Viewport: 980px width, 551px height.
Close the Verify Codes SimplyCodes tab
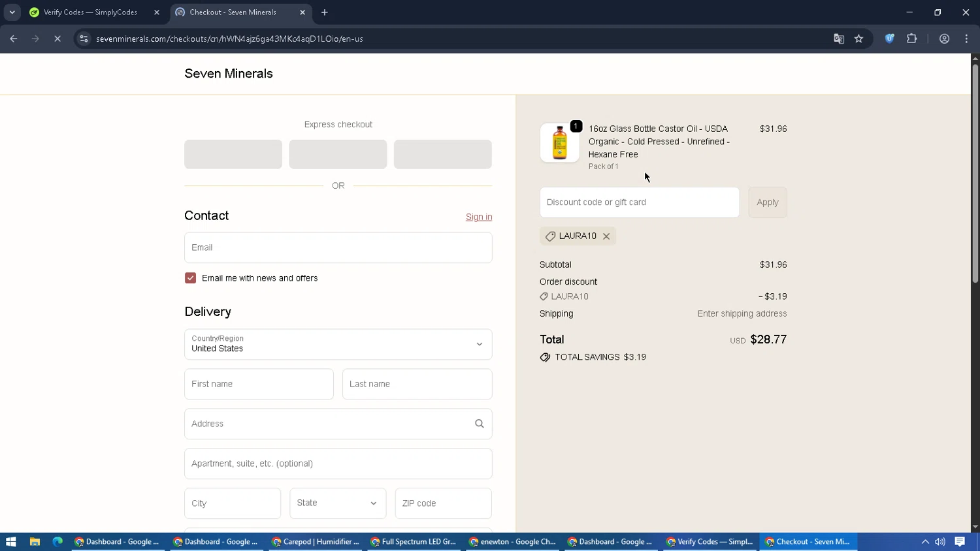pyautogui.click(x=157, y=12)
